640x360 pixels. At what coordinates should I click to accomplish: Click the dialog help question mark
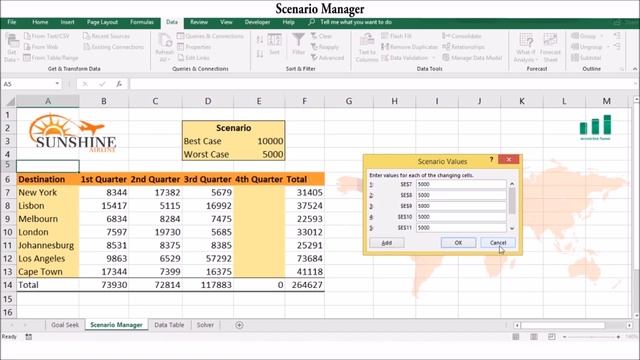(x=491, y=160)
